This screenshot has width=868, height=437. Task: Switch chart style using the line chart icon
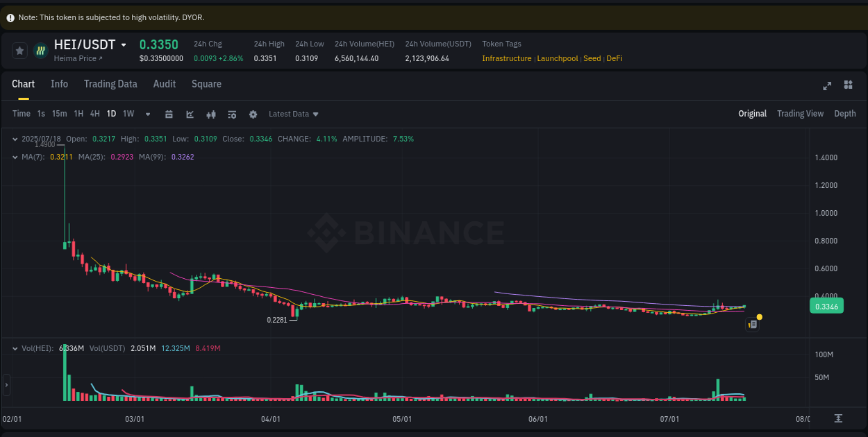[x=190, y=114]
